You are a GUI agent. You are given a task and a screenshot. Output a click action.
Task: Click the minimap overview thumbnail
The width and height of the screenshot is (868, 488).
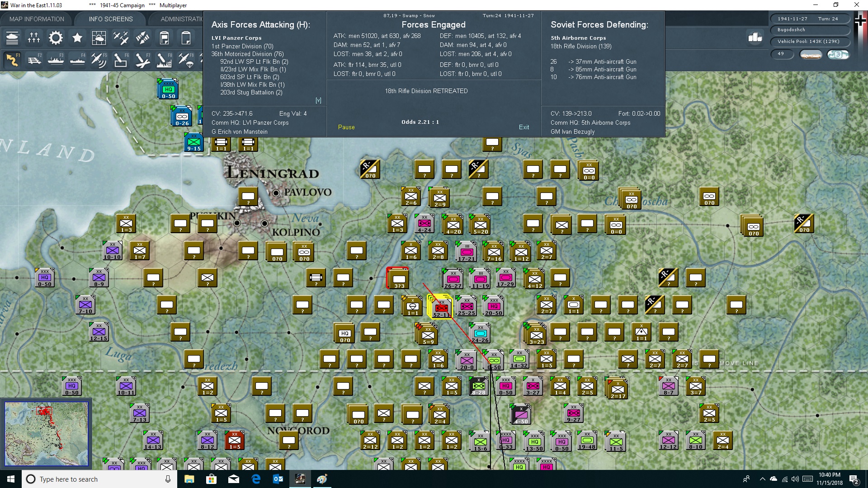[x=46, y=433]
